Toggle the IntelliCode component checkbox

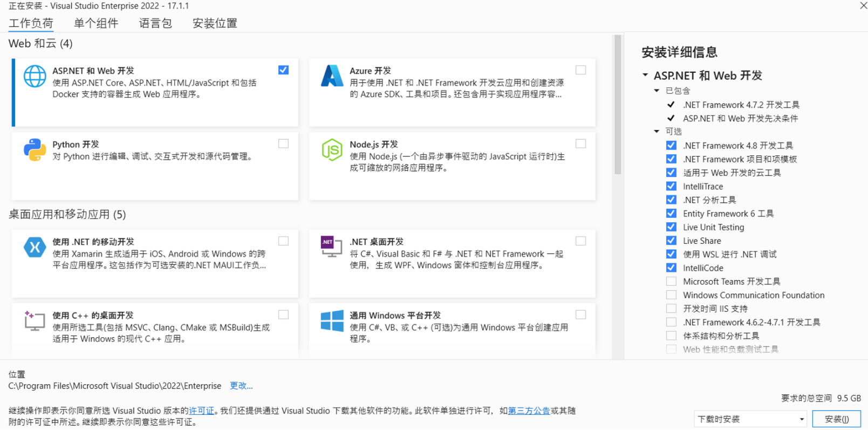coord(671,268)
